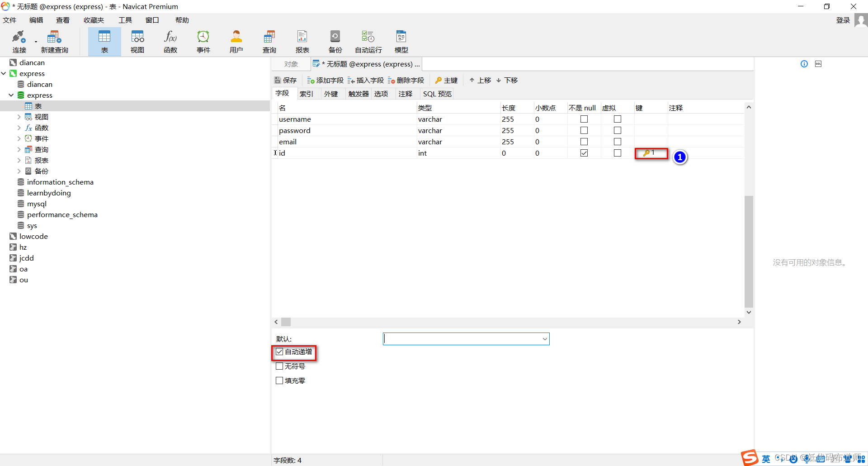Select the learnbydoing database in tree

(x=49, y=193)
